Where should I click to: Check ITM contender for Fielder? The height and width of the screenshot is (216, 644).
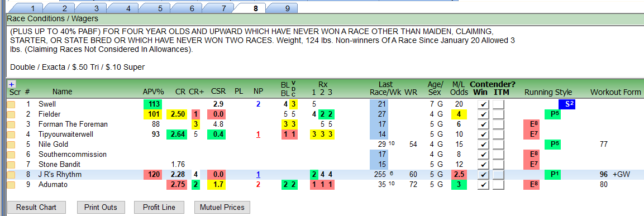[x=498, y=114]
